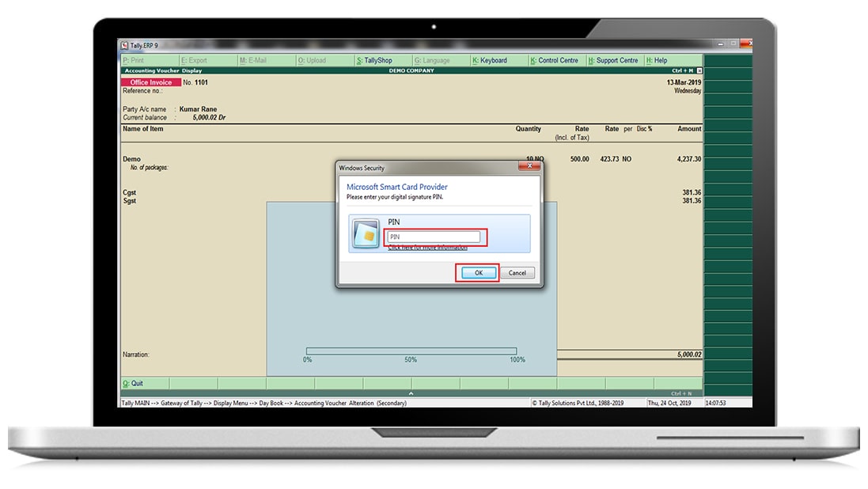Cancel the Windows Security dialog
Image resolution: width=868 pixels, height=489 pixels.
pos(517,273)
